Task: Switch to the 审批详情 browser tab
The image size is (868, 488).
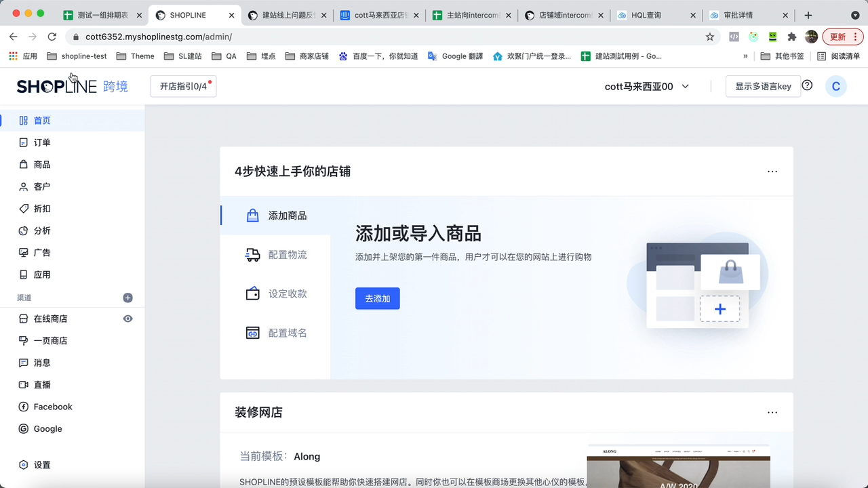Action: 747,15
